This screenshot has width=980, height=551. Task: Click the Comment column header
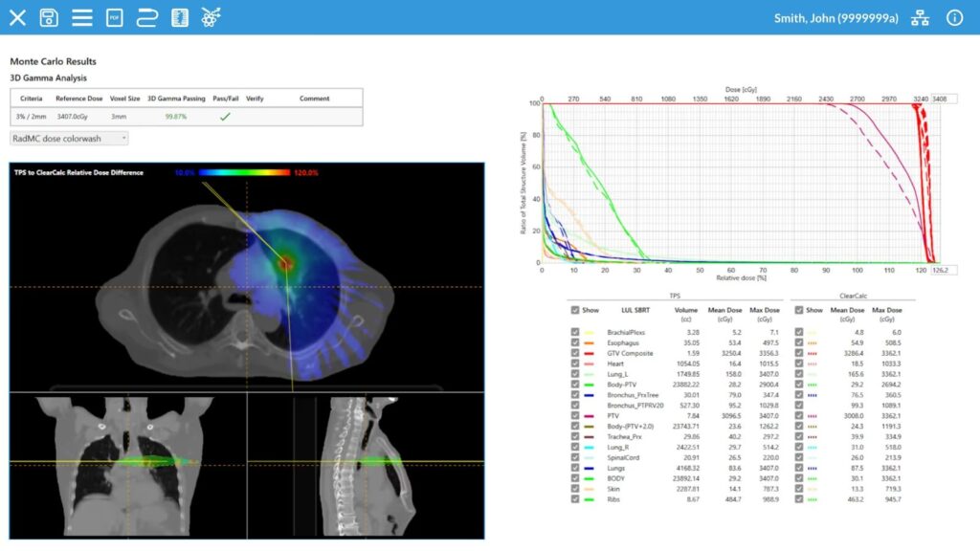point(314,99)
